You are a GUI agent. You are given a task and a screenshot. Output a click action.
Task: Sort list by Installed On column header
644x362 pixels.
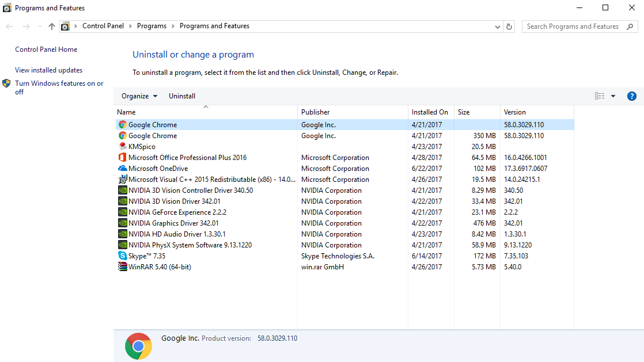[431, 112]
